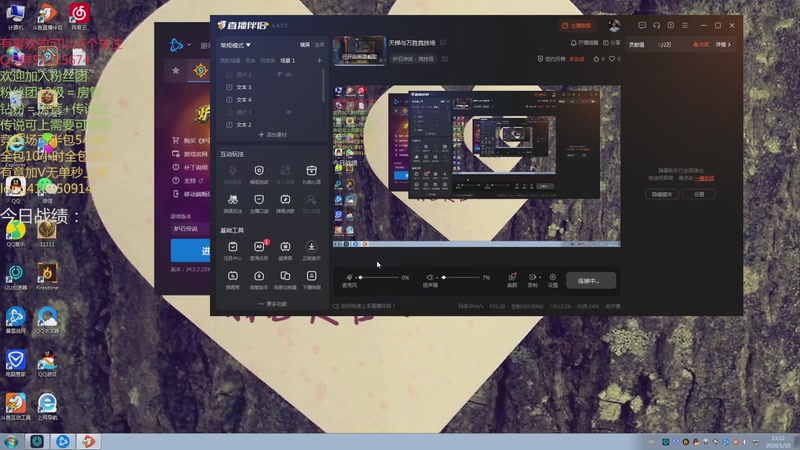Viewport: 800px width, 450px height.
Task: Switch to 竖屏 portrait mode
Action: 319,45
